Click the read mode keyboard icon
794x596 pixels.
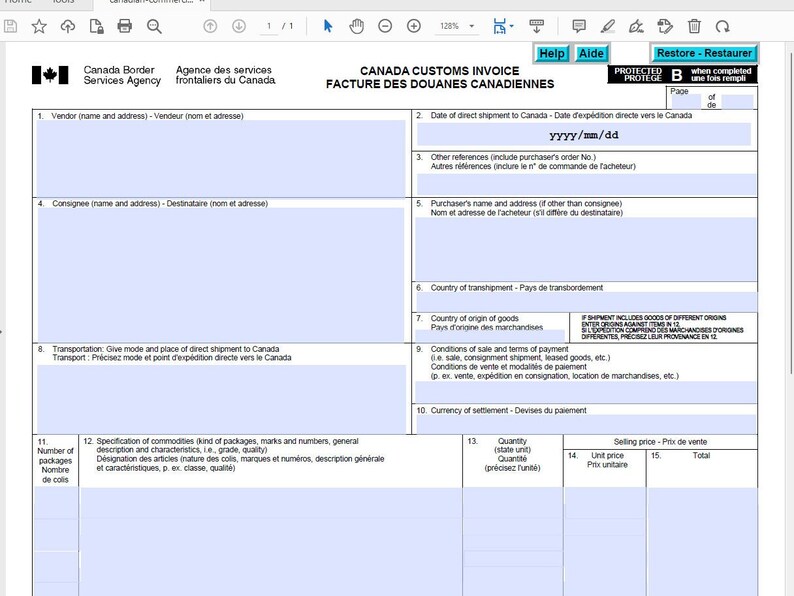click(x=536, y=26)
